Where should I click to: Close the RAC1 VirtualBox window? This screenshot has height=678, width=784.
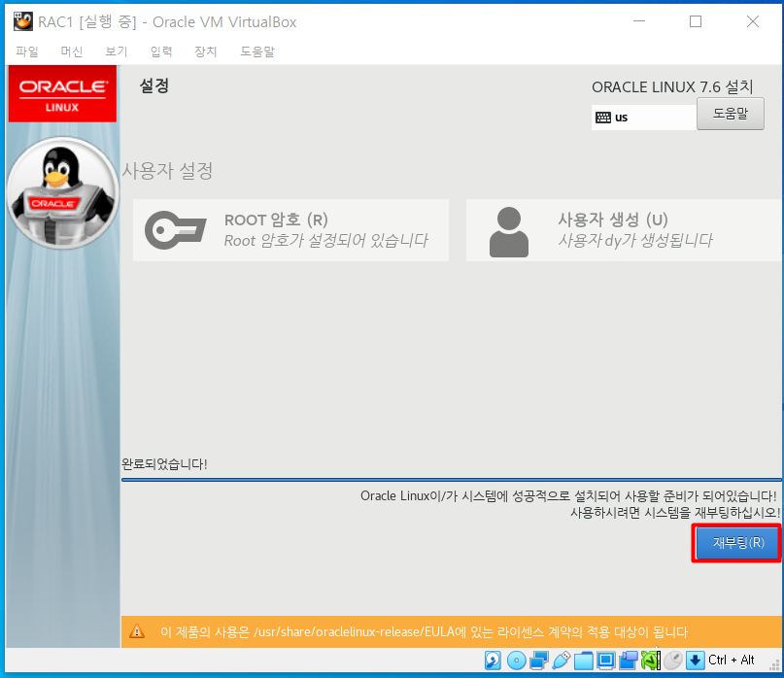coord(753,21)
